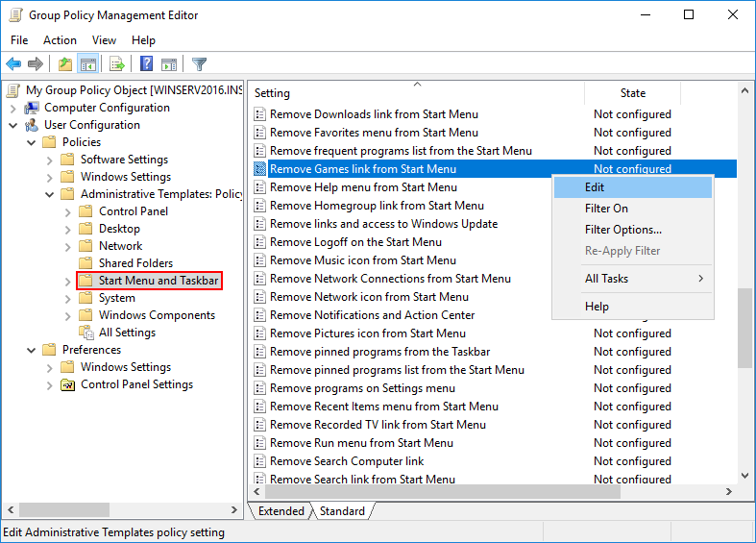Image resolution: width=756 pixels, height=543 pixels.
Task: Click the Export List toolbar icon
Action: [117, 64]
